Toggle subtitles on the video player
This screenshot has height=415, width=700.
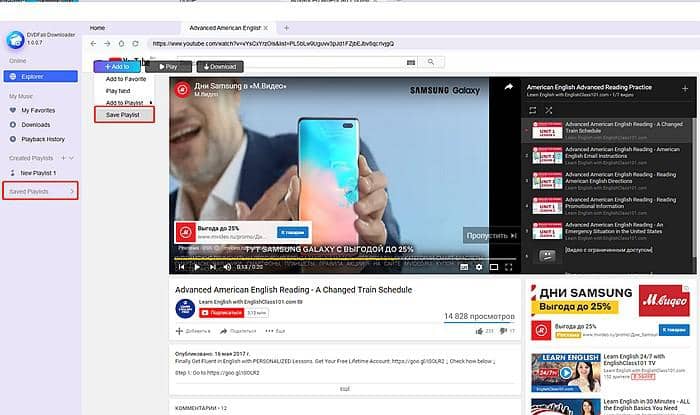[464, 267]
